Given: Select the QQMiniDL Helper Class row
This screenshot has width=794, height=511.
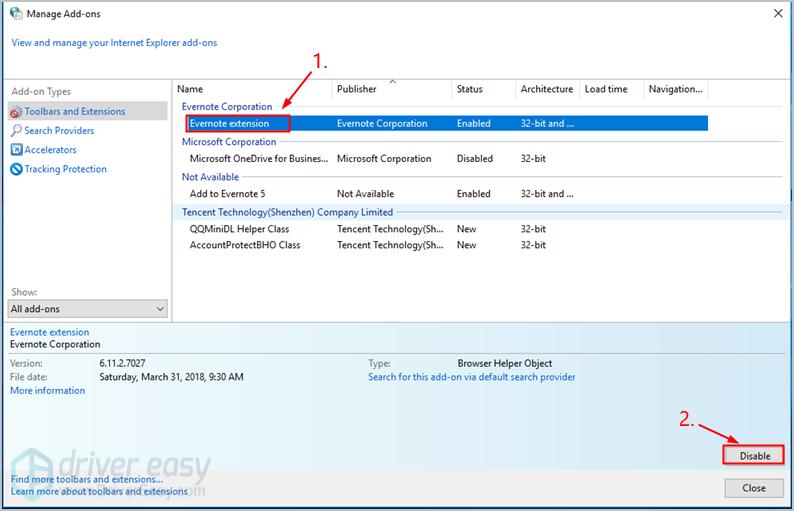Looking at the screenshot, I should (447, 229).
